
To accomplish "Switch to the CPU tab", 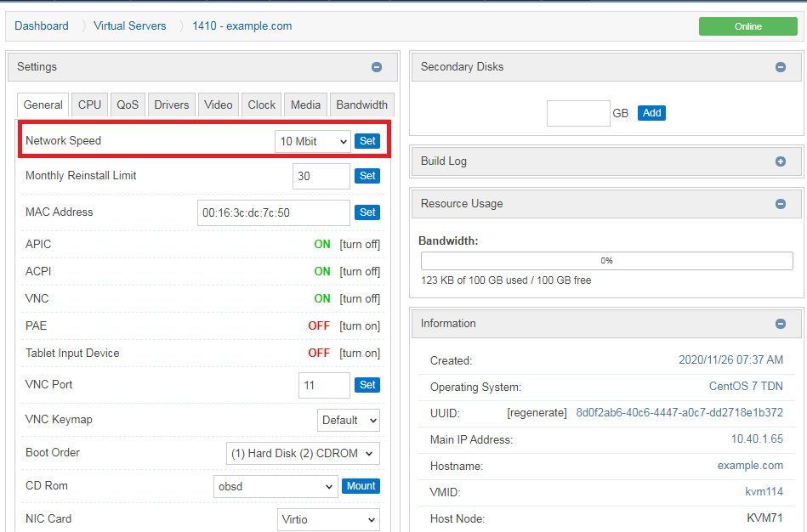I will tap(89, 105).
